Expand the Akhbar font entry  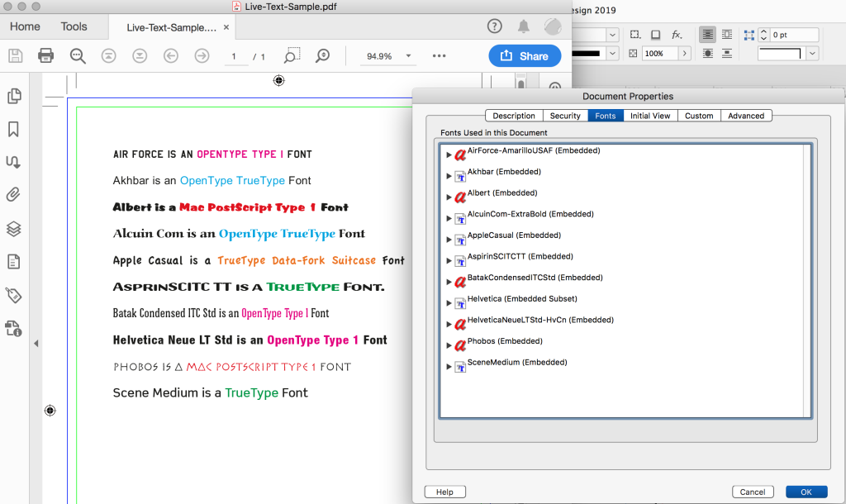coord(449,176)
